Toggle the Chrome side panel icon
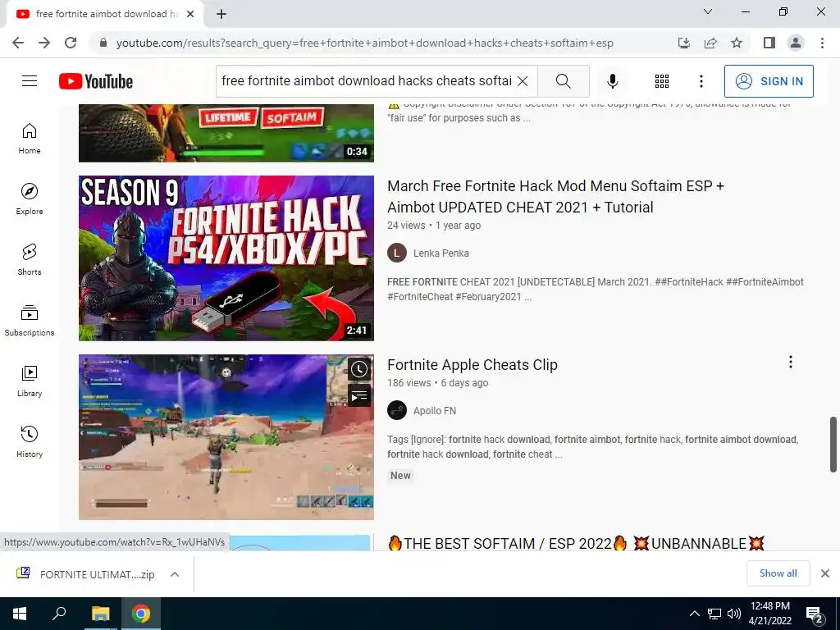Viewport: 840px width, 630px height. (769, 43)
